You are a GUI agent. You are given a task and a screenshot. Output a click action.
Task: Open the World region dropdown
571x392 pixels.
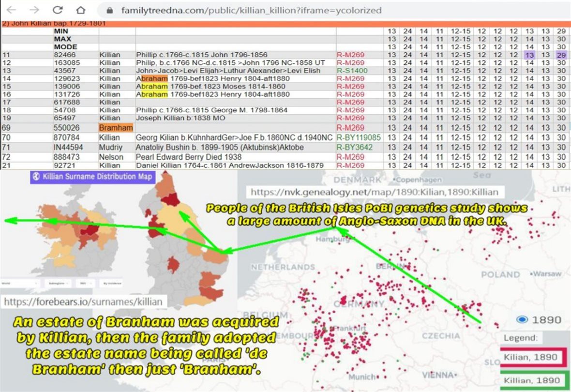point(19,283)
